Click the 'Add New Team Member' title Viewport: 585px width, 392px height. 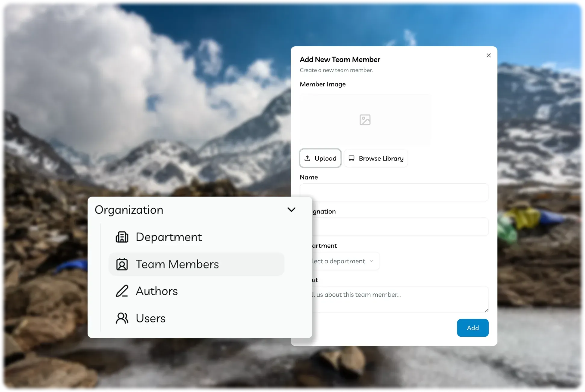[x=340, y=60]
